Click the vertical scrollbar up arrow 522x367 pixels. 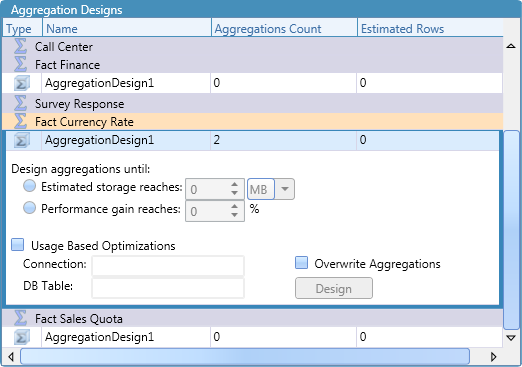(511, 46)
